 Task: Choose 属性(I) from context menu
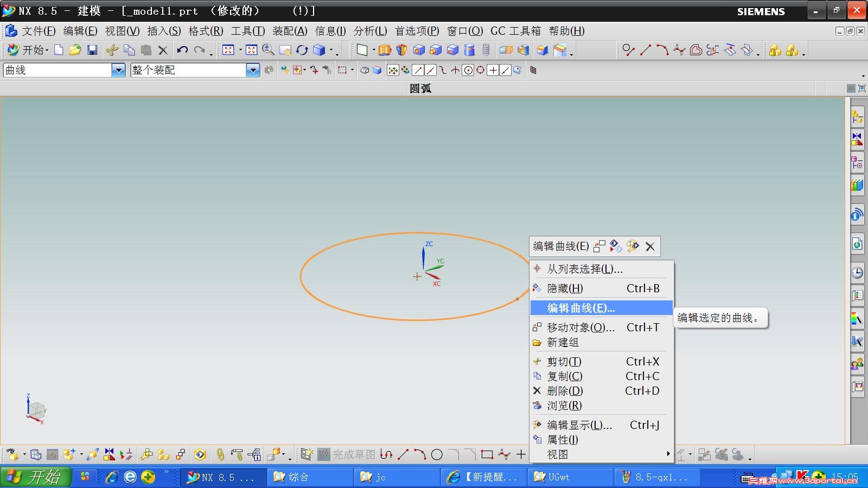click(602, 440)
